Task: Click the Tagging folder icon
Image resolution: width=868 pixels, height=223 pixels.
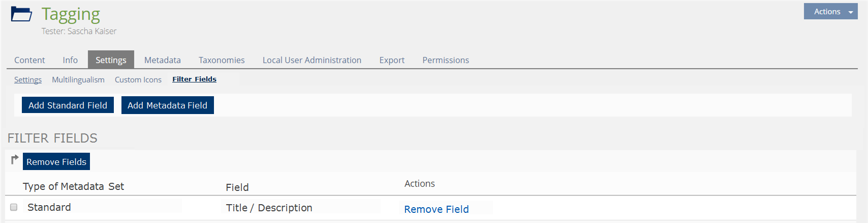Action: [21, 14]
